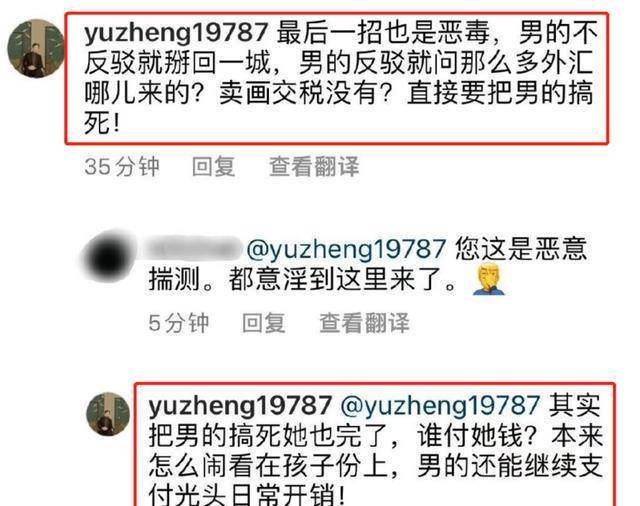Open bold username yuzheng19787 in the bottom reply
640x506 pixels.
point(240,406)
